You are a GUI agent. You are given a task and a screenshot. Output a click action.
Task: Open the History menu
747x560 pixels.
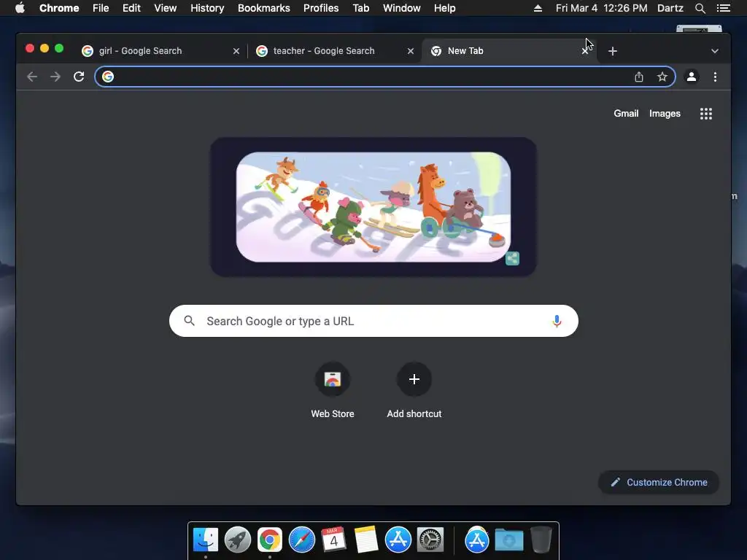point(207,8)
